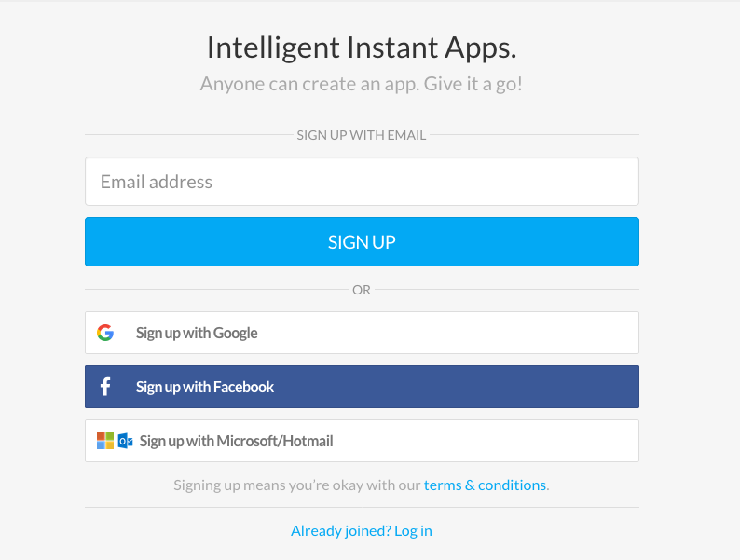This screenshot has width=740, height=560.
Task: Choose Sign up with Facebook button
Action: (362, 387)
